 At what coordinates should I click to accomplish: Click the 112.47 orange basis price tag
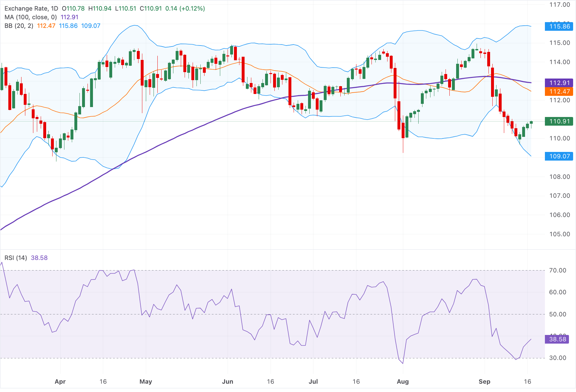[x=559, y=92]
